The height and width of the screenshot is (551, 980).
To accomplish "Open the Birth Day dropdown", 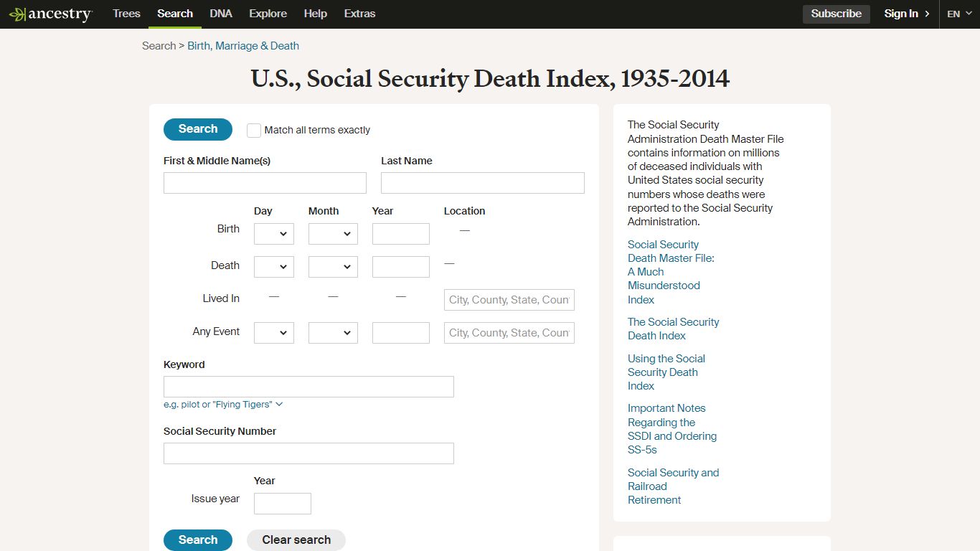I will pyautogui.click(x=274, y=234).
